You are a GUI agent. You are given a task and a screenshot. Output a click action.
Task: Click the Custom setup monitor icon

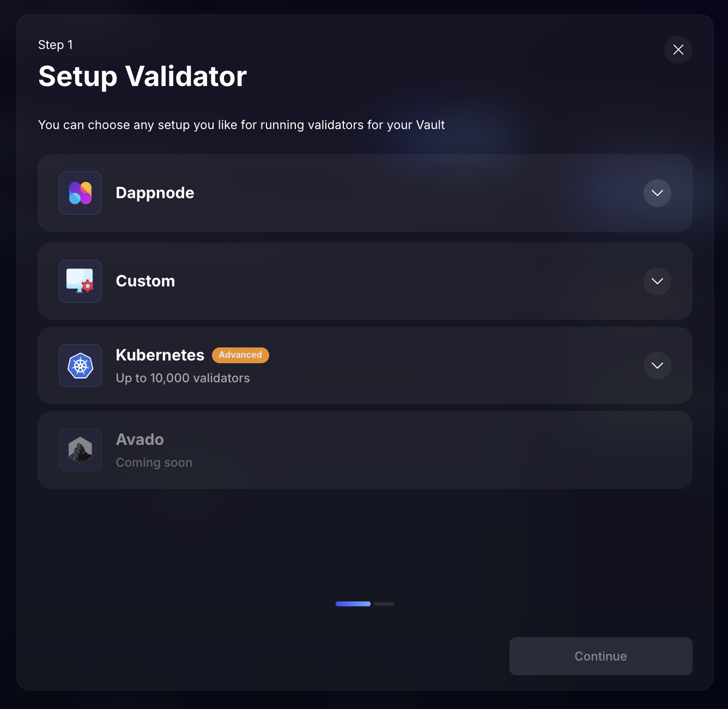[80, 281]
